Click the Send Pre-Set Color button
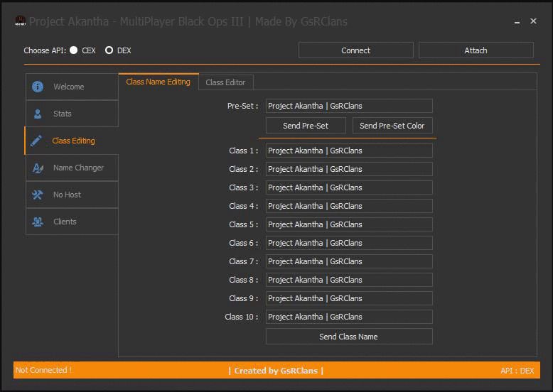Viewport: 553px width, 392px height. pyautogui.click(x=392, y=126)
